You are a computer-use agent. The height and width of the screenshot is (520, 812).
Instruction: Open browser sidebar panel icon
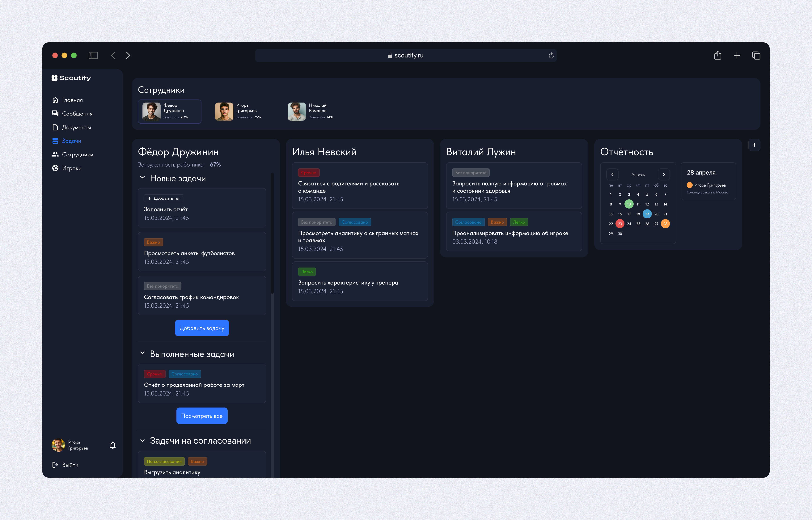click(x=93, y=55)
